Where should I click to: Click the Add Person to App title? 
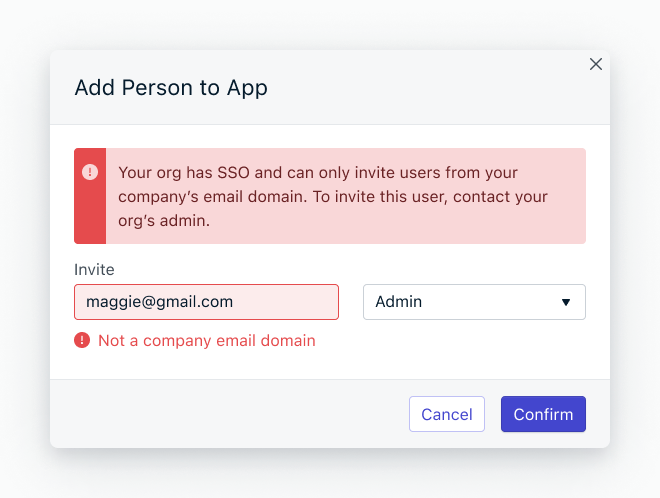click(x=171, y=88)
